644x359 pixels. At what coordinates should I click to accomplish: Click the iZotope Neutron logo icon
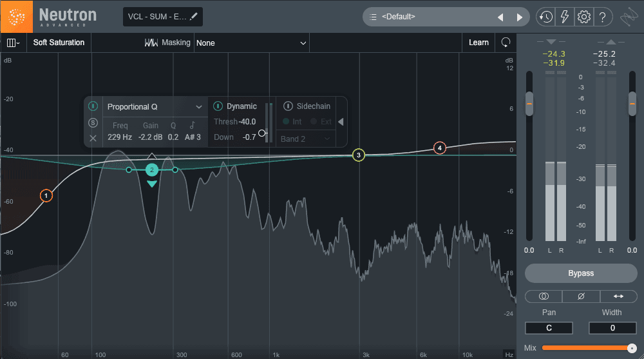click(17, 17)
